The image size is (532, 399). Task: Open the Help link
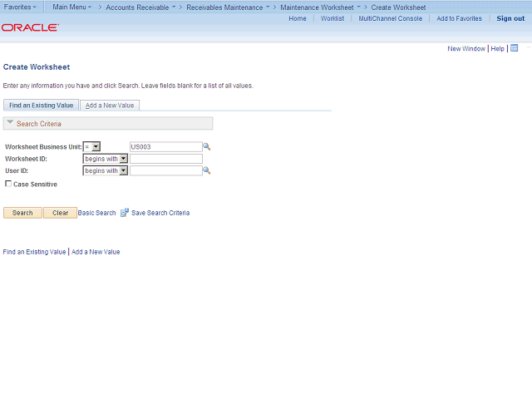497,48
